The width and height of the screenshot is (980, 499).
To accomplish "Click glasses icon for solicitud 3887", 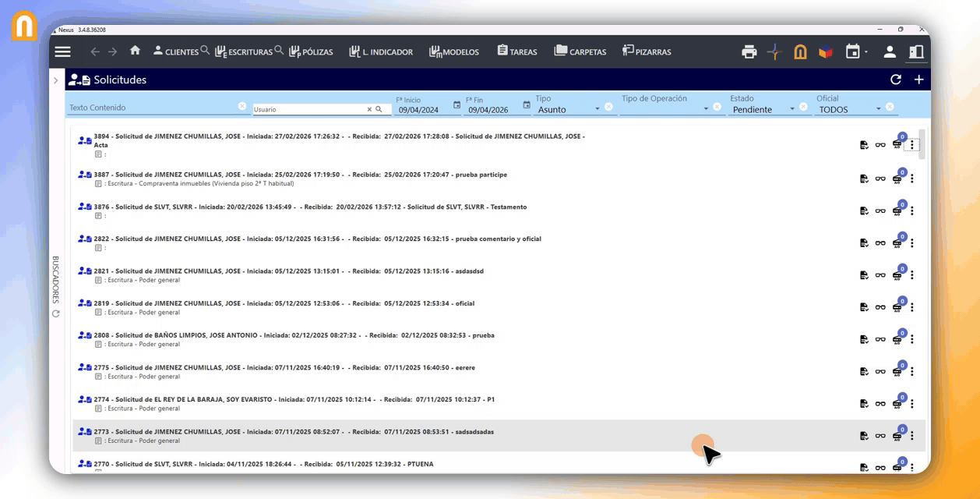I will point(880,179).
